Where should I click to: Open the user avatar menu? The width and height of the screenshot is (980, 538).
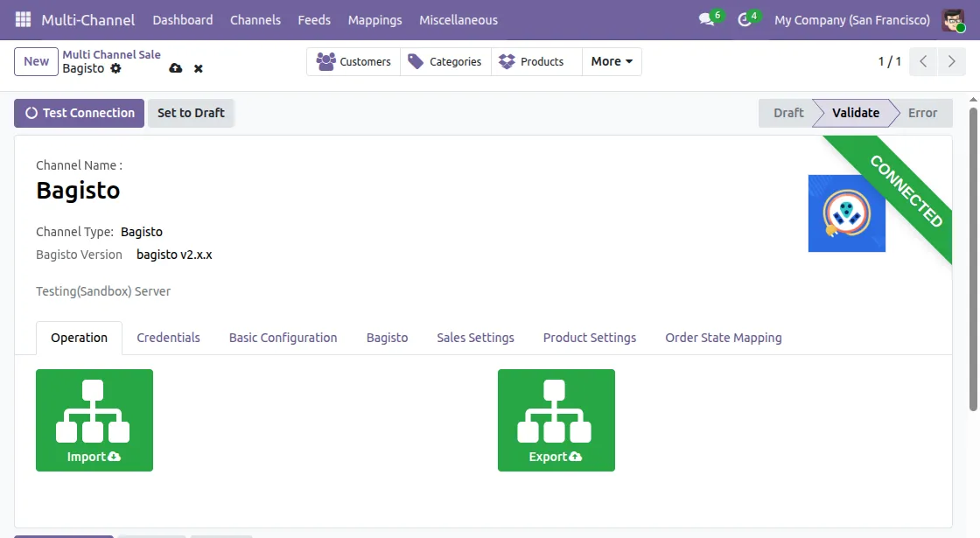coord(953,20)
